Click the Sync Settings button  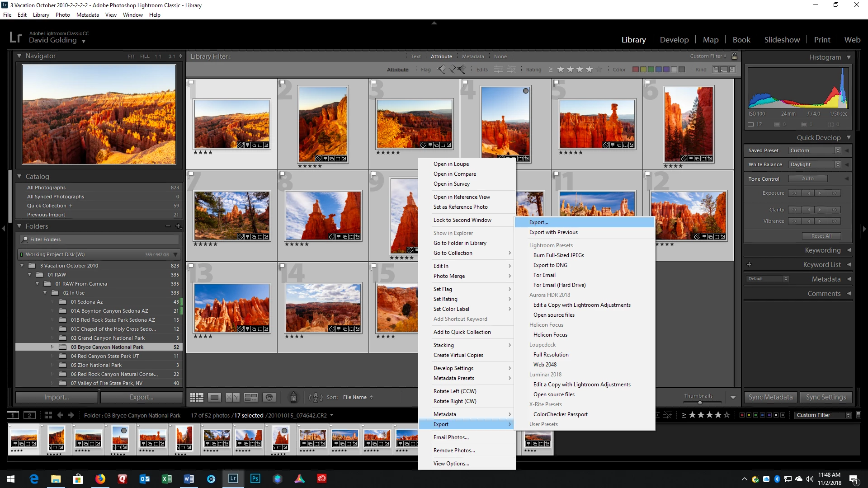click(x=826, y=397)
